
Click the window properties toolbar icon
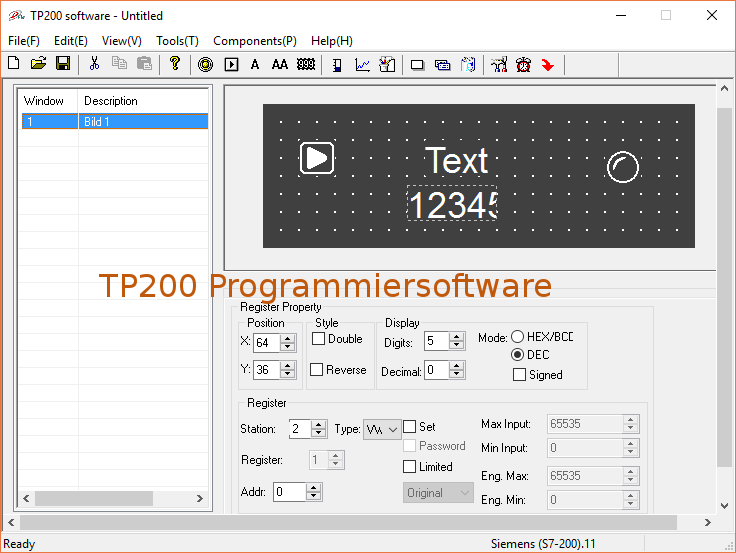(442, 65)
